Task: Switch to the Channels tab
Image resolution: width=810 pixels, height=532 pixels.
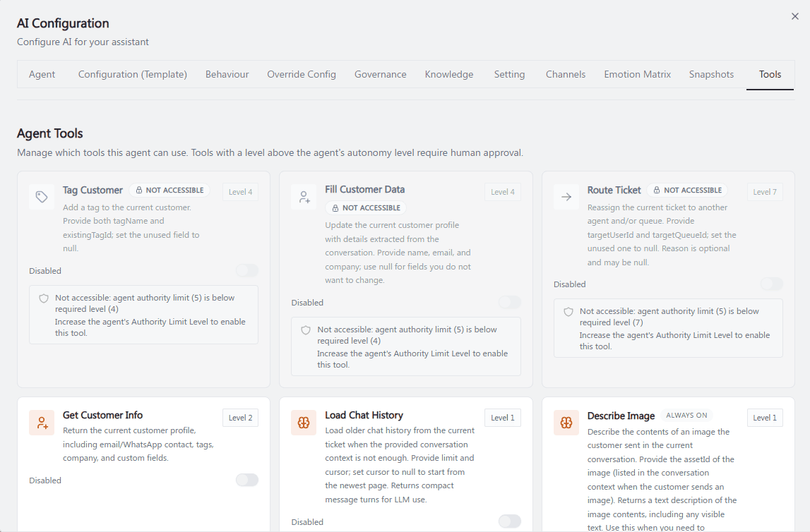Action: point(566,74)
